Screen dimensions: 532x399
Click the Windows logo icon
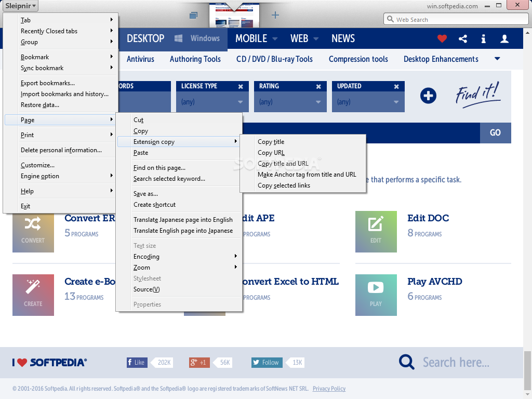179,38
